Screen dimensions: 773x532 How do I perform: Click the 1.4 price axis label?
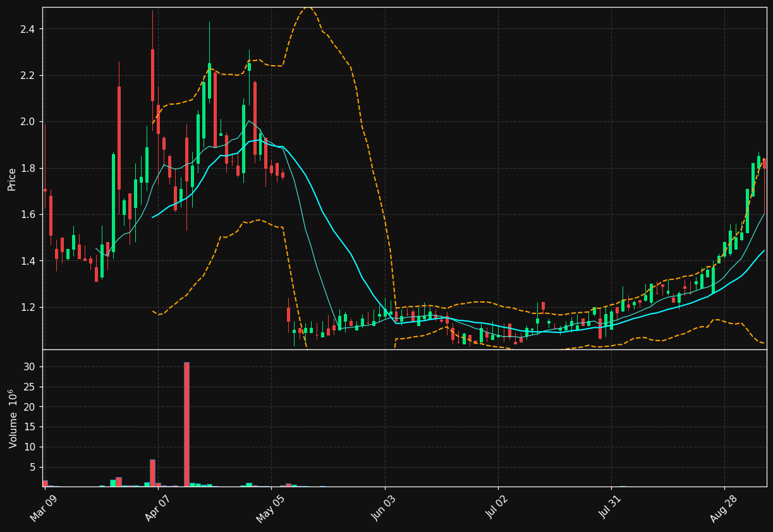[x=28, y=261]
